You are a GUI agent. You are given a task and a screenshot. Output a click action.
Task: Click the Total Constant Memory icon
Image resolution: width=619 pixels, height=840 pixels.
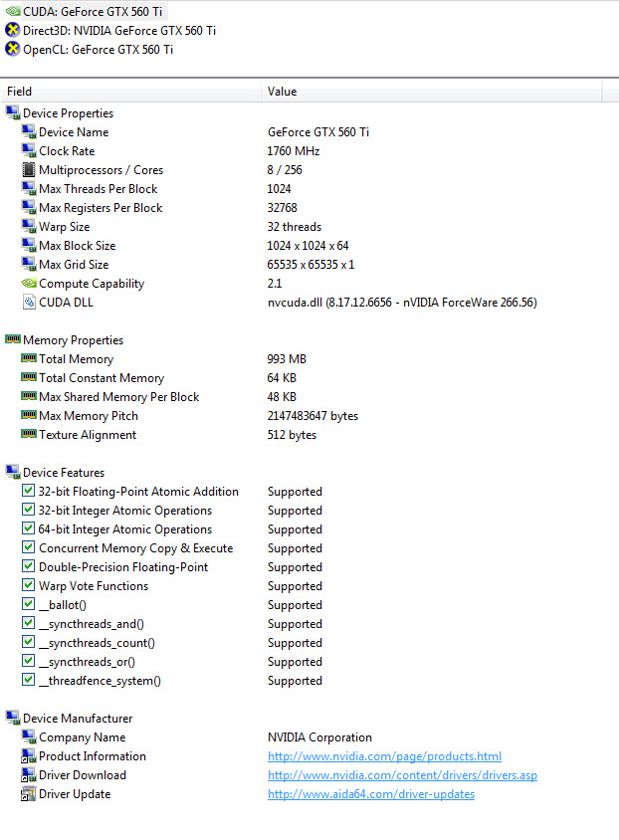[x=29, y=377]
